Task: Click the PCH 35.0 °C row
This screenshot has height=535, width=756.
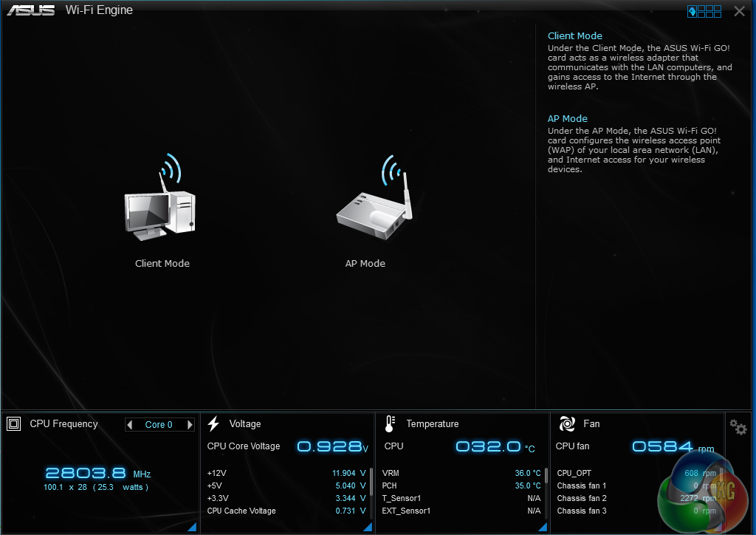Action: [461, 485]
